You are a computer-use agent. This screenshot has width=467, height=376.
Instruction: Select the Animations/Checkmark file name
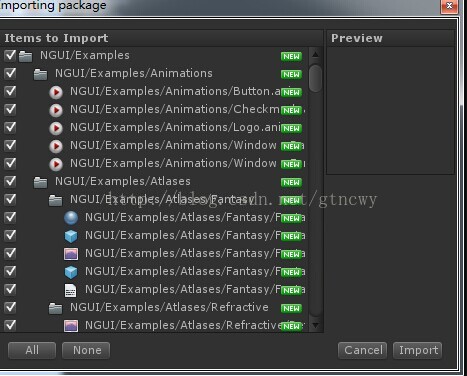point(175,109)
